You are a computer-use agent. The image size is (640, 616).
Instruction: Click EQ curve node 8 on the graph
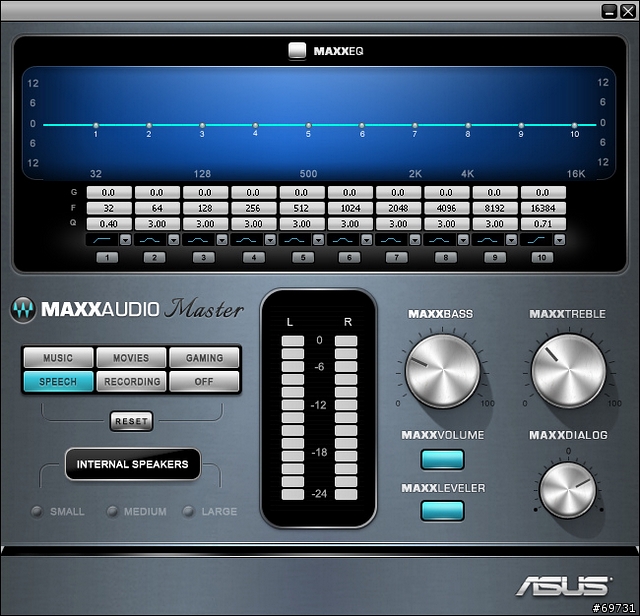tap(468, 125)
